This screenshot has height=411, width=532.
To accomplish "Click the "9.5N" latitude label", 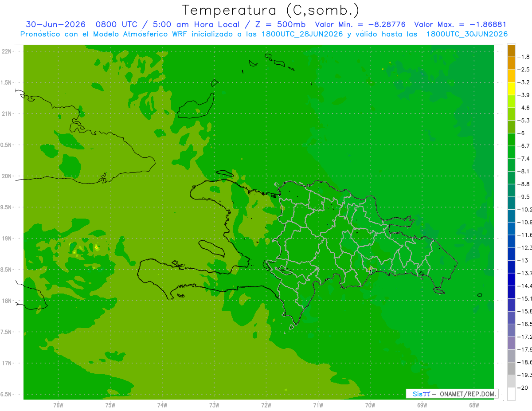I will [6, 207].
